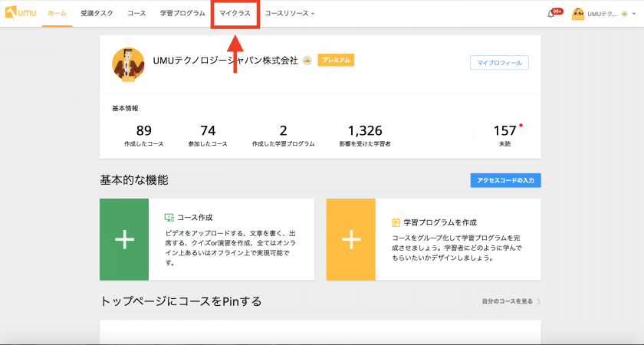
Task: Click the badge icon beside top-right username
Action: coord(624,14)
